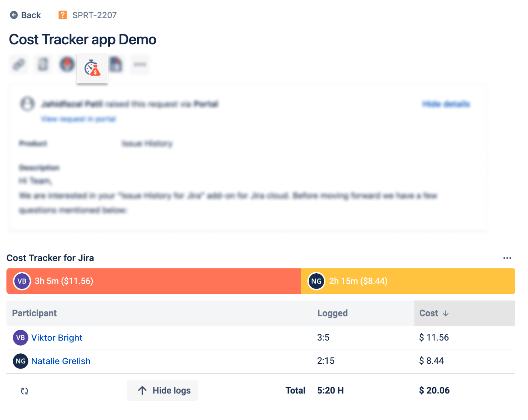Click the VB avatar in the orange bar
Viewport: 528px width, 420px height.
click(x=22, y=281)
